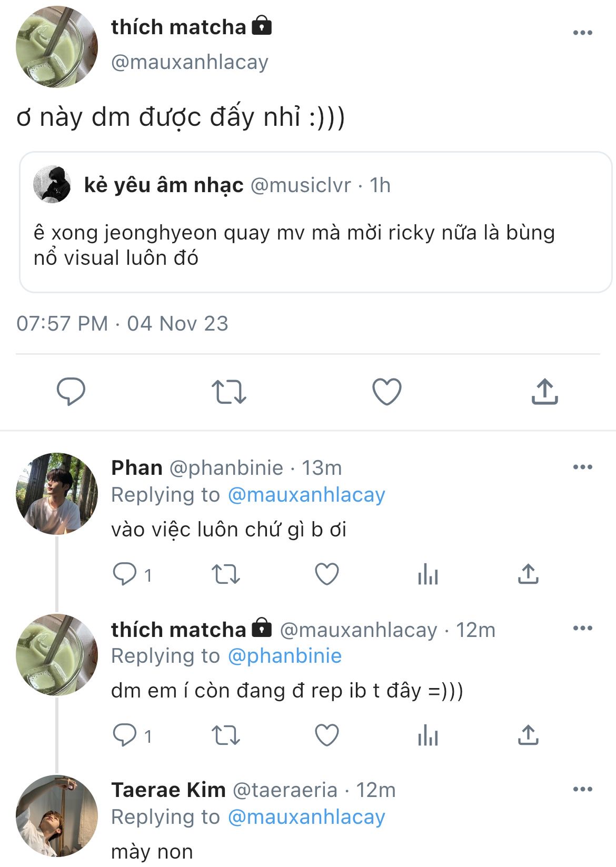This screenshot has width=616, height=867.
Task: Open more options on Taerae Kim's reply
Action: [582, 789]
